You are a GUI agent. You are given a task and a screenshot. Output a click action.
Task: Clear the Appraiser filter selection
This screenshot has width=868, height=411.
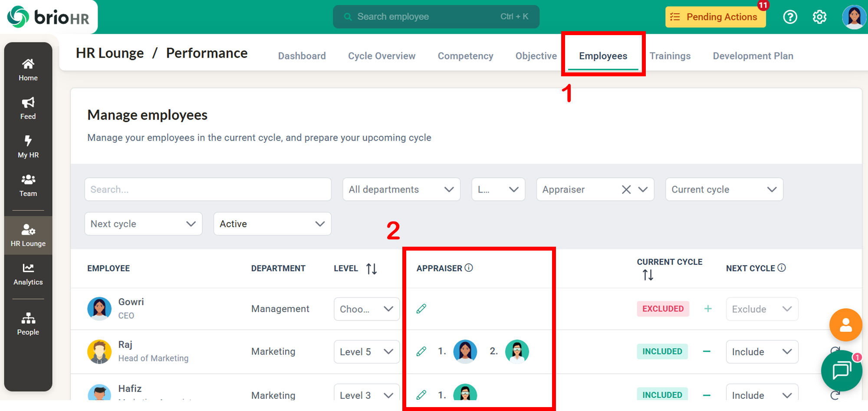point(626,189)
